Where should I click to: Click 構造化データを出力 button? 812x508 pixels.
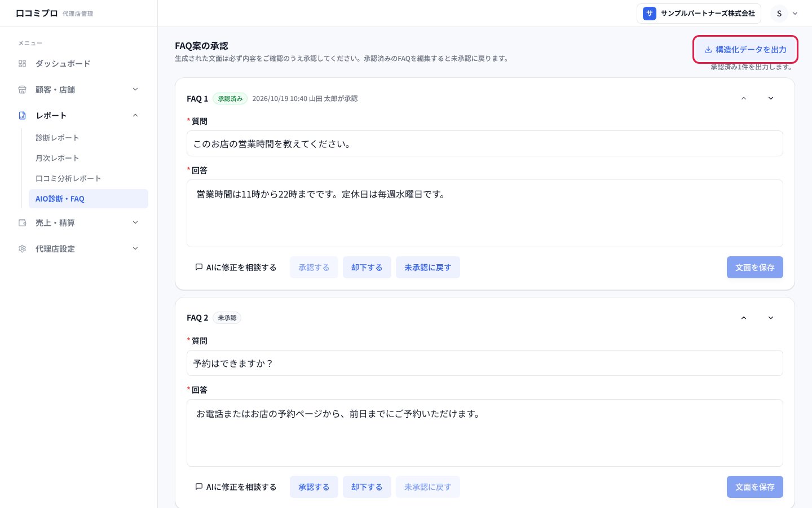(x=745, y=50)
